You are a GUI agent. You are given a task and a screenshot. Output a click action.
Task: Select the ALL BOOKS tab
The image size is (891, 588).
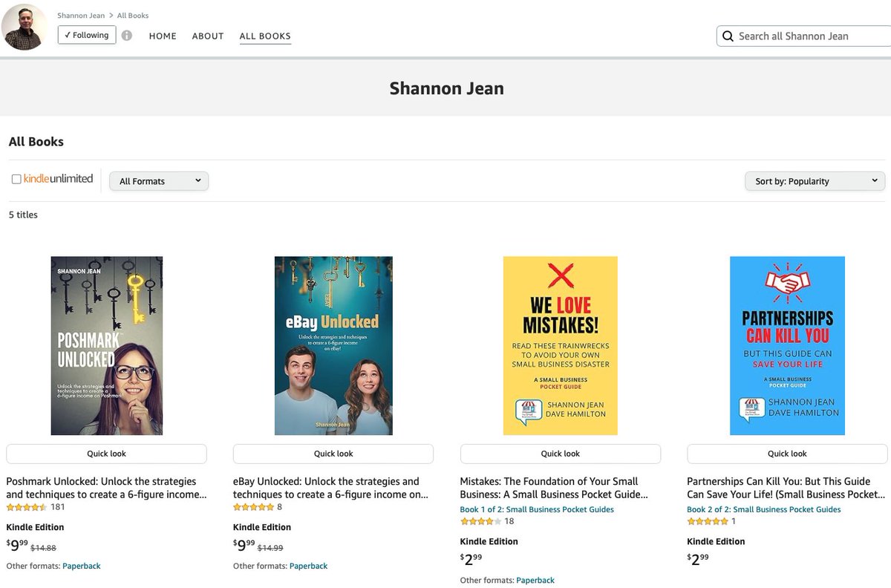coord(265,36)
